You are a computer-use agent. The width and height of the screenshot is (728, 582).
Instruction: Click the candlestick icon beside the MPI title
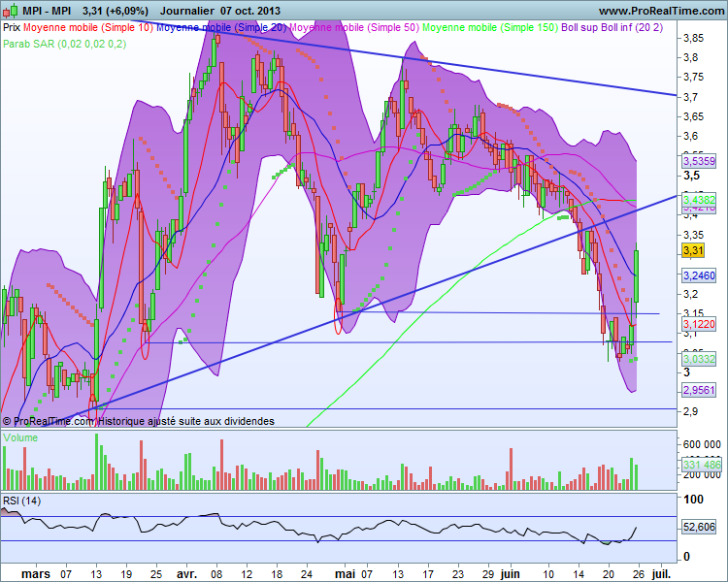pos(11,10)
